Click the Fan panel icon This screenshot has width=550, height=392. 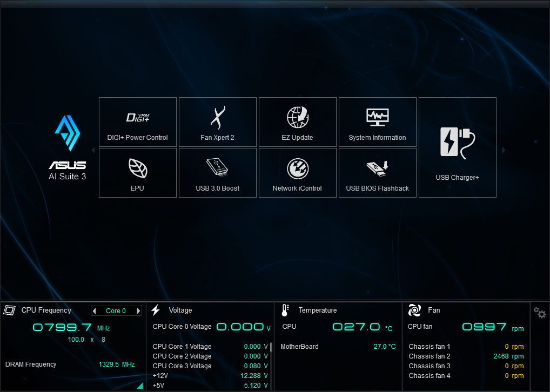tap(414, 310)
